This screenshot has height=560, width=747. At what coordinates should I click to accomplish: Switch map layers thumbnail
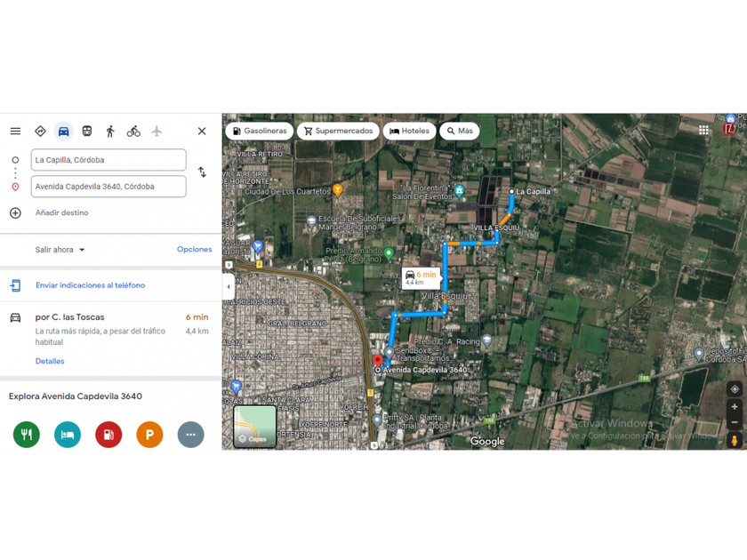tap(255, 427)
